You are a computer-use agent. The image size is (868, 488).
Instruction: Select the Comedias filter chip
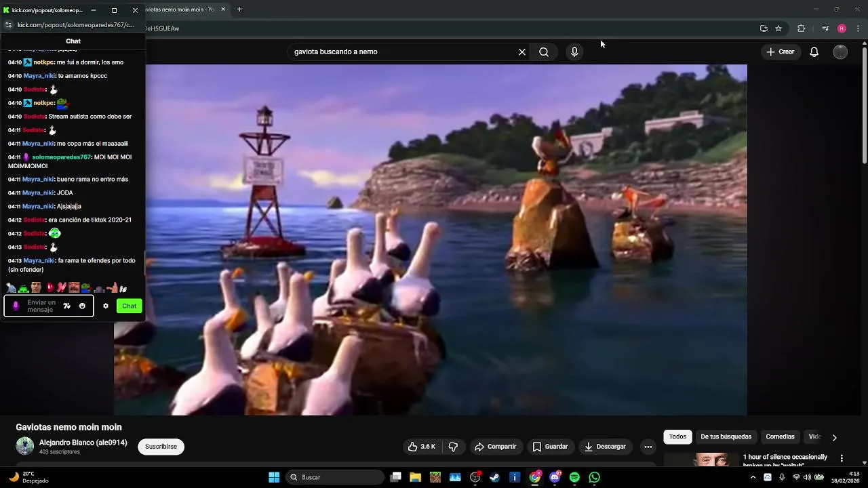point(780,436)
